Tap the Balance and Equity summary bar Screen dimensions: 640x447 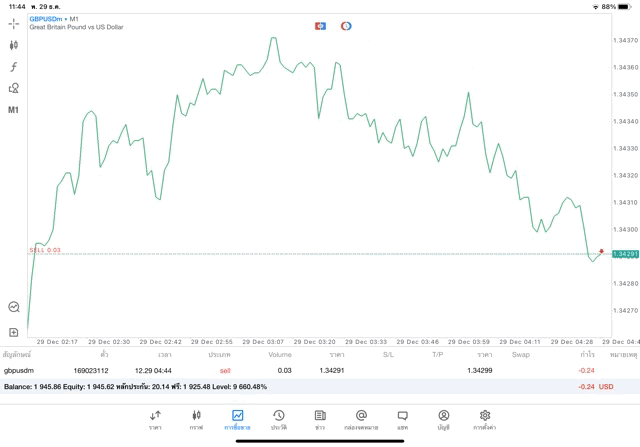click(300, 386)
